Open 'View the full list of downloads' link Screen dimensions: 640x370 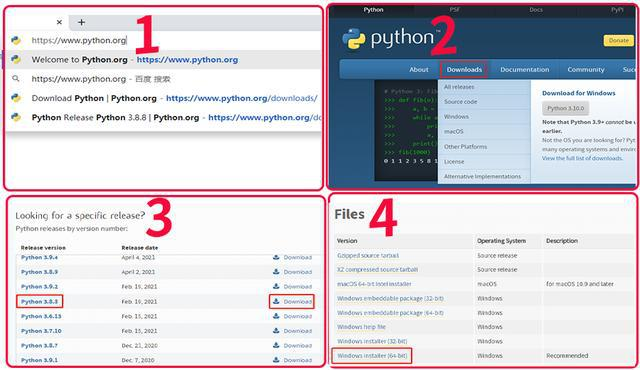coord(582,158)
